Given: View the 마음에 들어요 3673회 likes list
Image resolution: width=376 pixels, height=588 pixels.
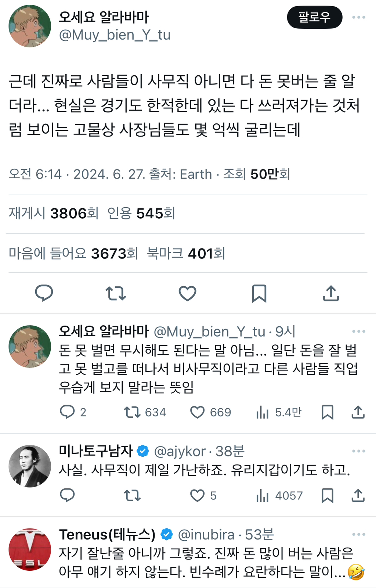Looking at the screenshot, I should coord(73,253).
